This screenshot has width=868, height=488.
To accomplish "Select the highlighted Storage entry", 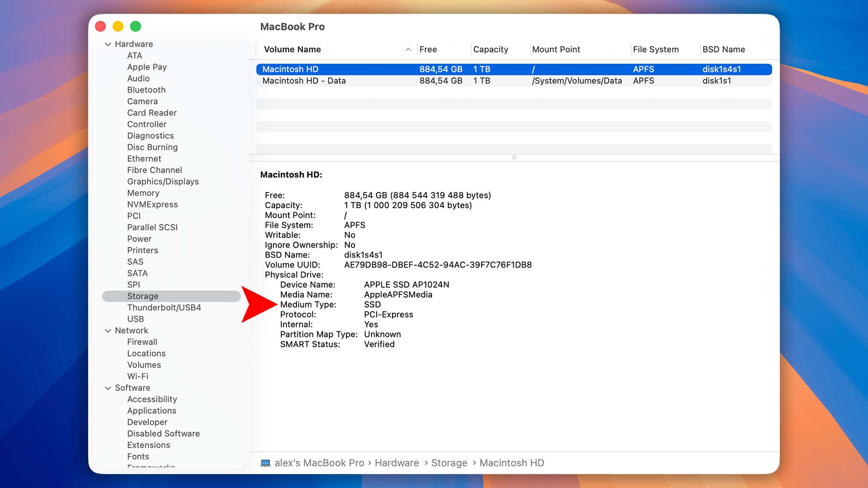I will (171, 296).
